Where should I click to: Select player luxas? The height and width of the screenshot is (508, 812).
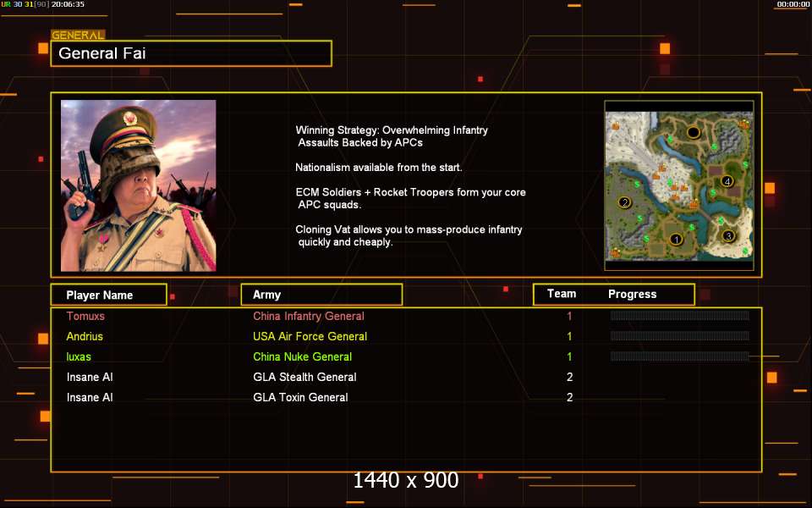coord(79,356)
